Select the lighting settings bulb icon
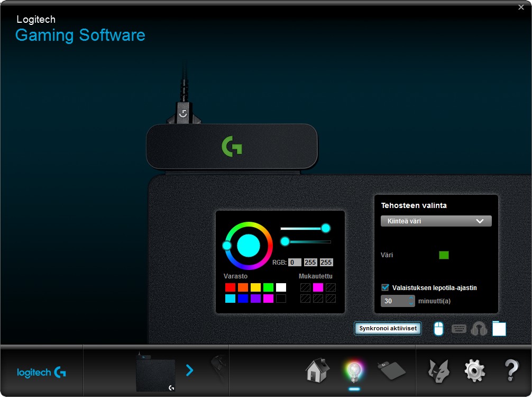Viewport: 532px width, 397px height. coord(354,371)
